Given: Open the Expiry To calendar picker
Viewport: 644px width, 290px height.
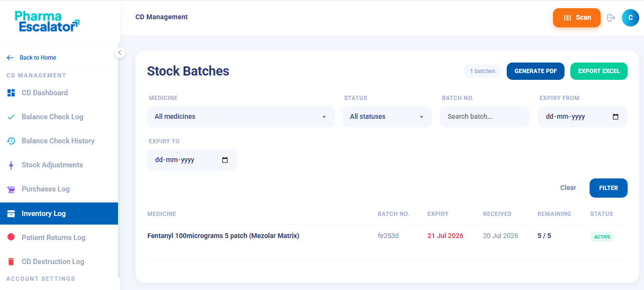Looking at the screenshot, I should [x=225, y=160].
